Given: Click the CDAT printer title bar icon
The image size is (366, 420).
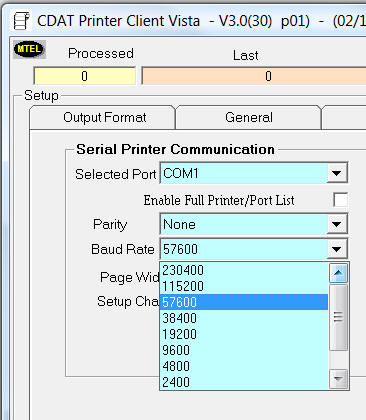Looking at the screenshot, I should coord(21,21).
